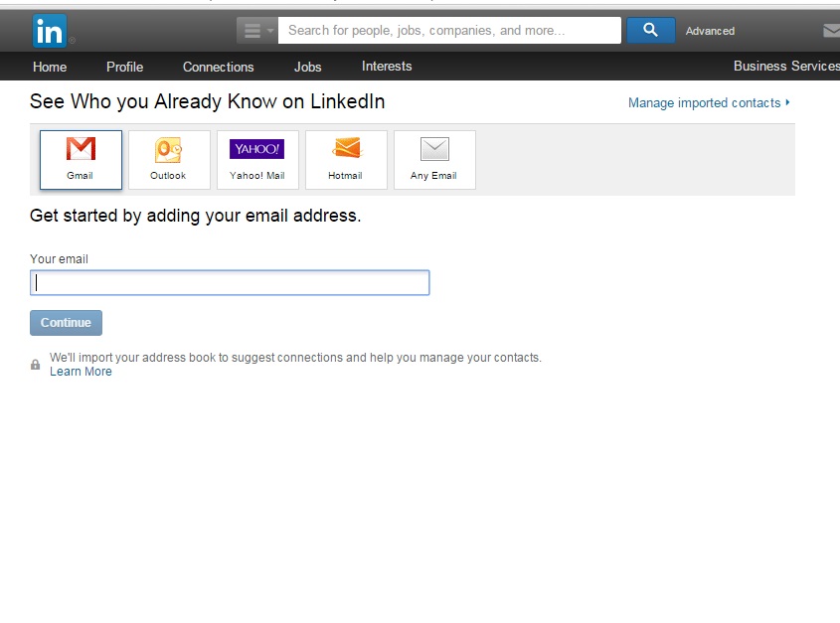The image size is (840, 623).
Task: Open the messages envelope icon
Action: tap(831, 31)
